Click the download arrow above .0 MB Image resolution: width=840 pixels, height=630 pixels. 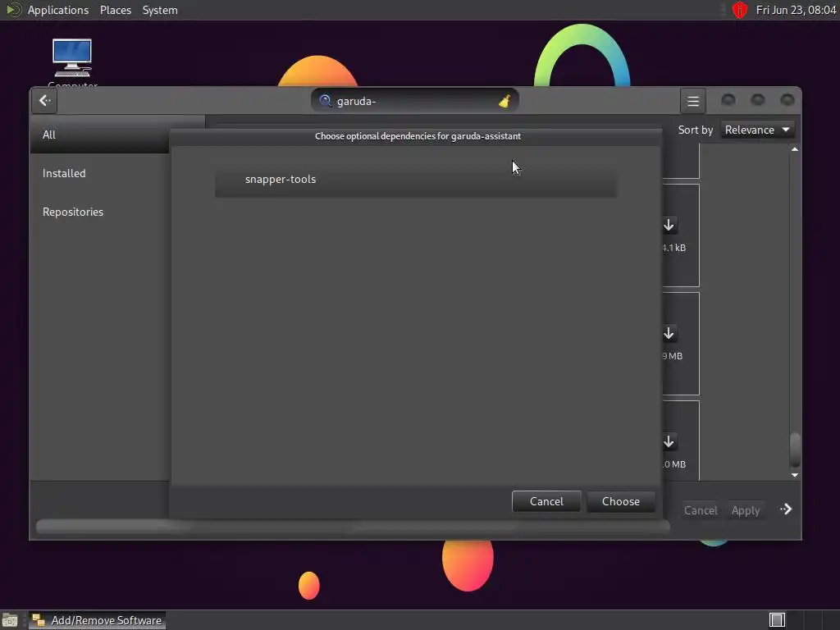[x=669, y=441]
